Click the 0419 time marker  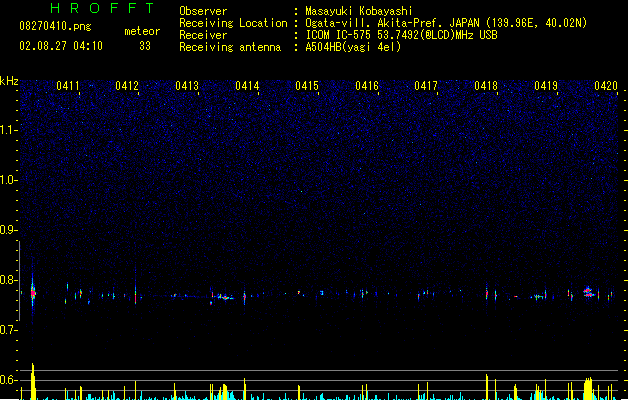pyautogui.click(x=546, y=86)
